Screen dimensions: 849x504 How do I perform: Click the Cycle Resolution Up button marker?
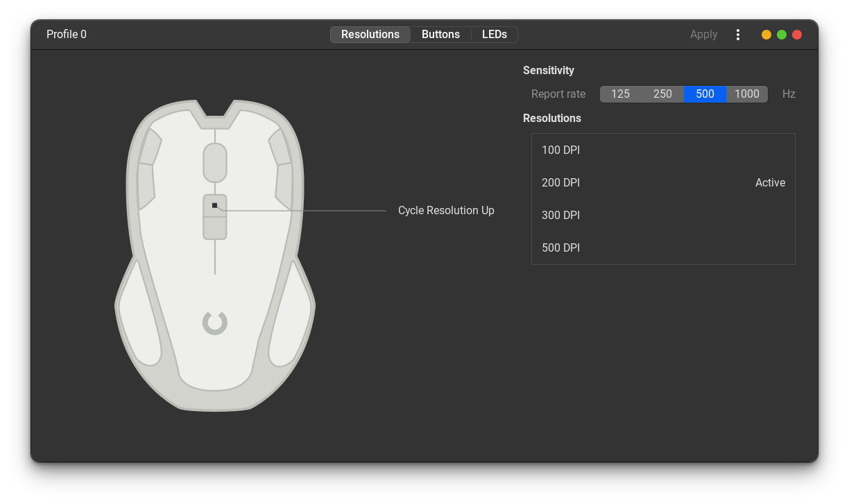click(x=214, y=205)
